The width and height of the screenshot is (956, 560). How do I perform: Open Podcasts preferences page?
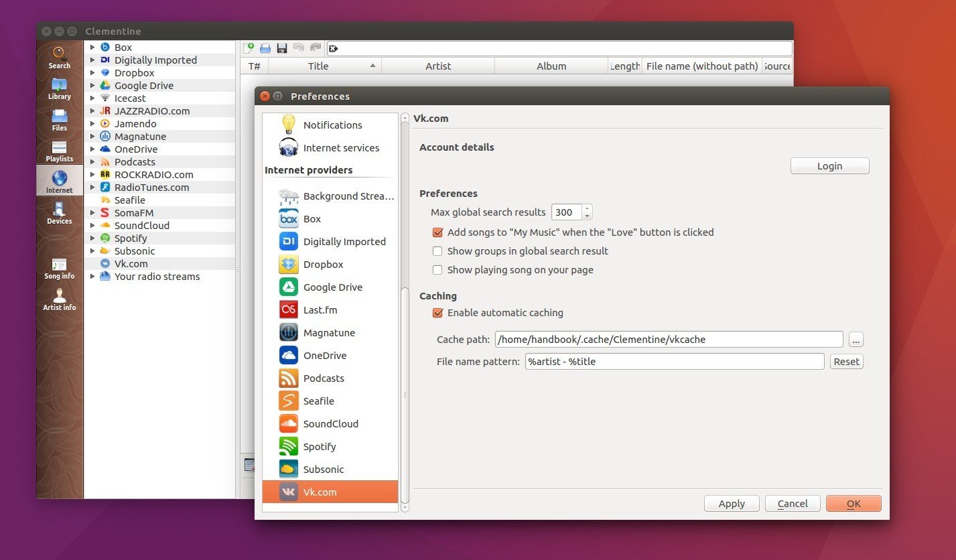pos(330,378)
